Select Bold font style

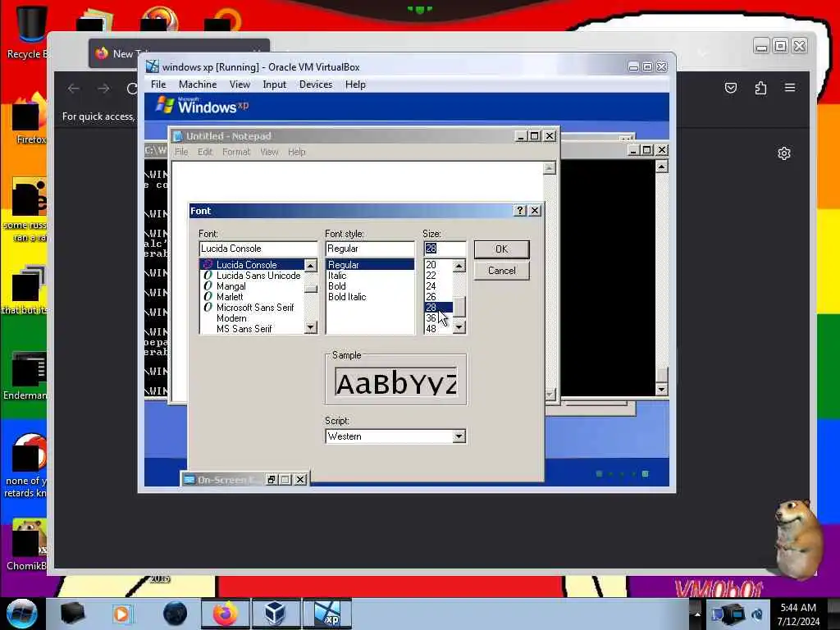(337, 286)
